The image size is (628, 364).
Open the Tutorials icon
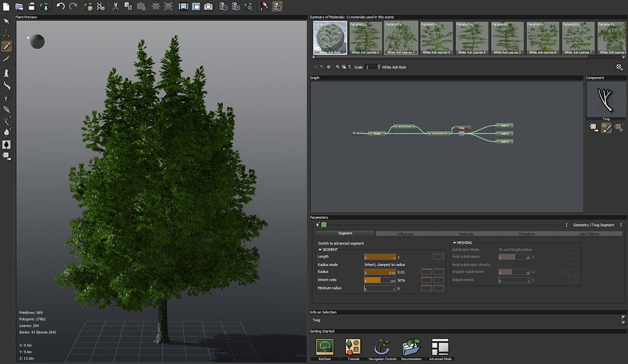point(353,348)
